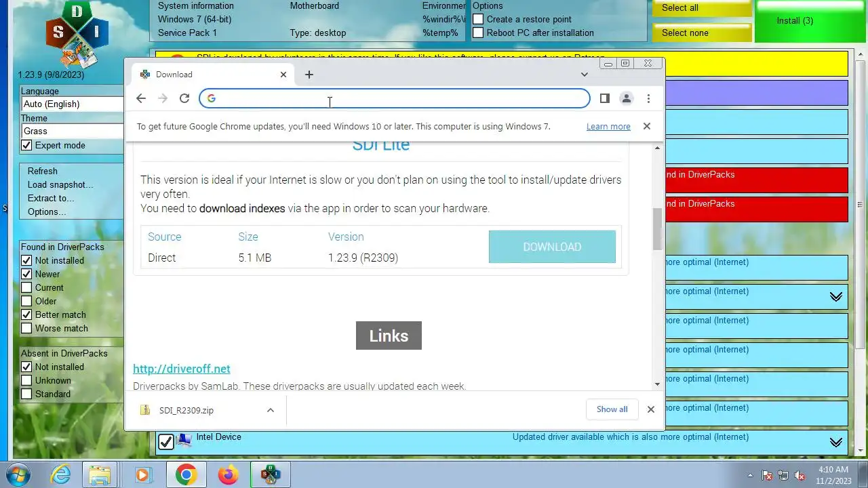Enable Create a restore point

click(478, 19)
